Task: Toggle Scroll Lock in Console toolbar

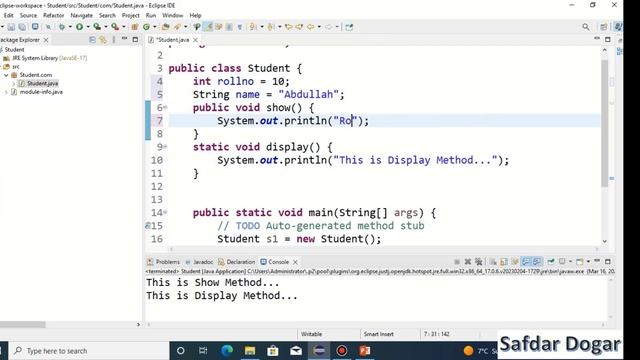Action: 504,262
